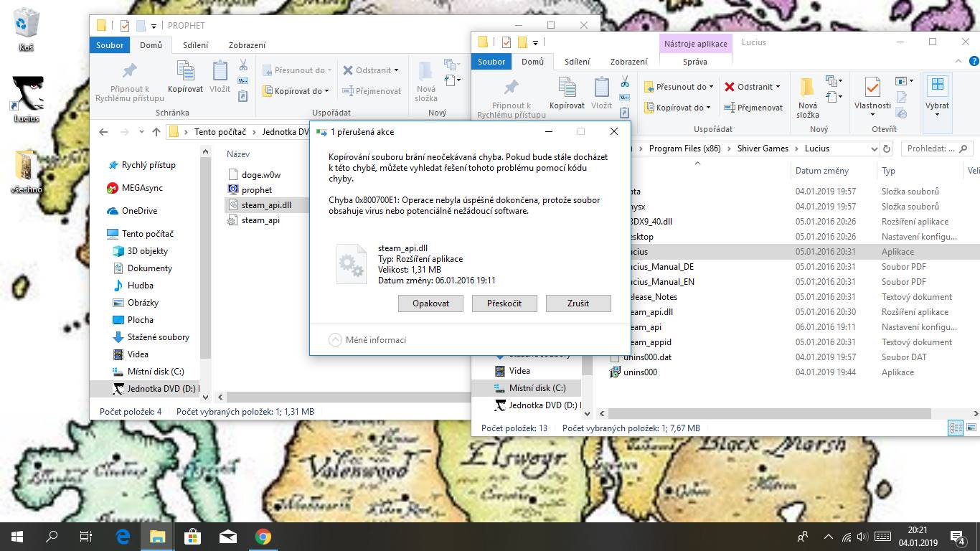Open Vybrat dropdown in Lucius window
Screen dimensions: 980x551
click(937, 98)
